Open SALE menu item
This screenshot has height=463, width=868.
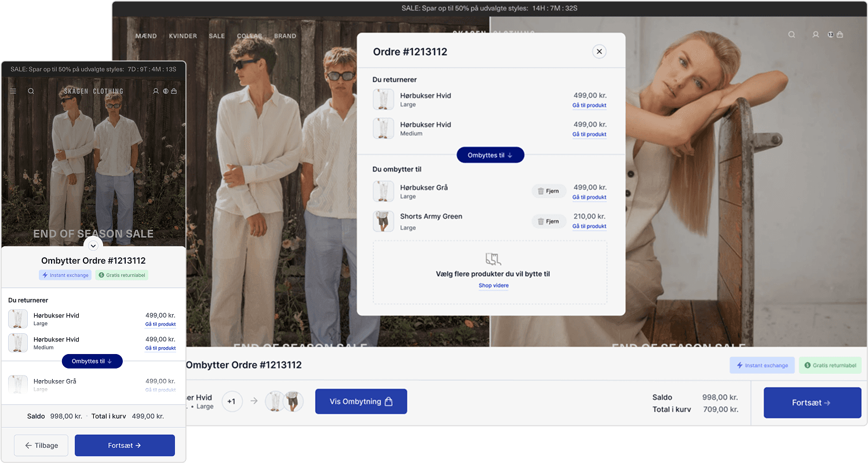(x=217, y=36)
